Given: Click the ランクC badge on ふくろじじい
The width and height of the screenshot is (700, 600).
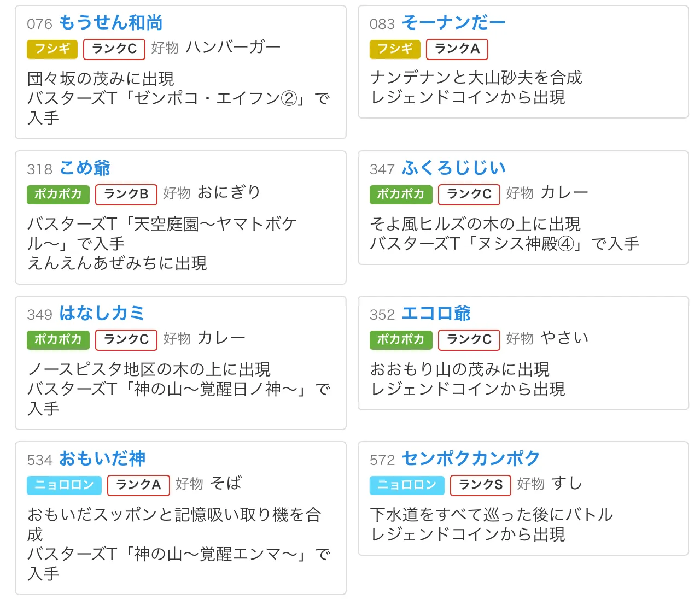Looking at the screenshot, I should 469,195.
